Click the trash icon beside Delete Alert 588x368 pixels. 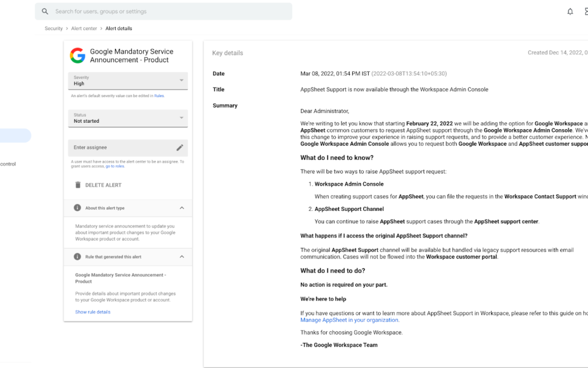tap(78, 185)
